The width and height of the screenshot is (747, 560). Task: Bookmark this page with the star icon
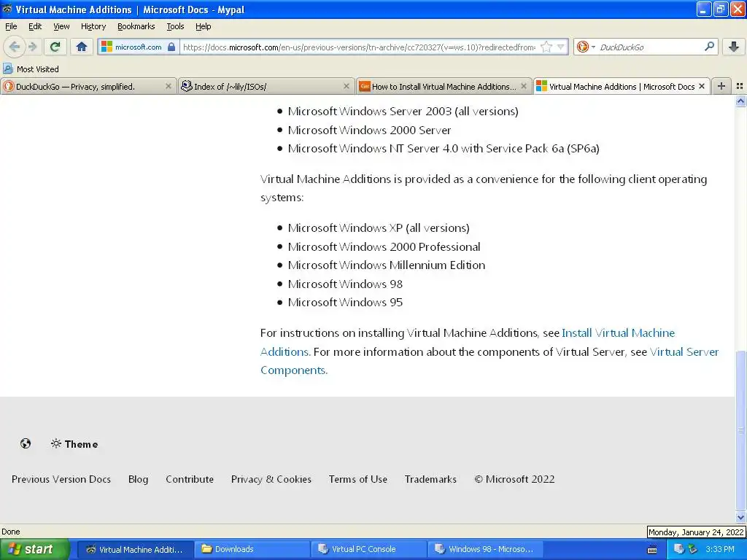click(x=546, y=47)
